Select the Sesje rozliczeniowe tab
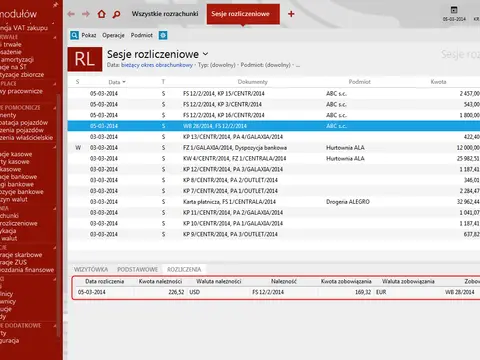The width and height of the screenshot is (480, 360). point(243,14)
